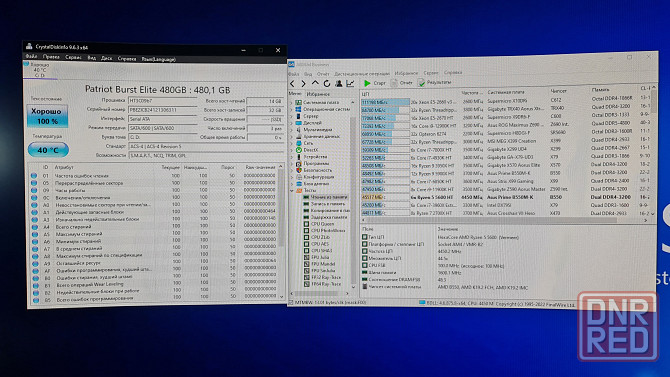
Task: Switch to the Избранное tab in AIDA64
Action: coord(318,94)
